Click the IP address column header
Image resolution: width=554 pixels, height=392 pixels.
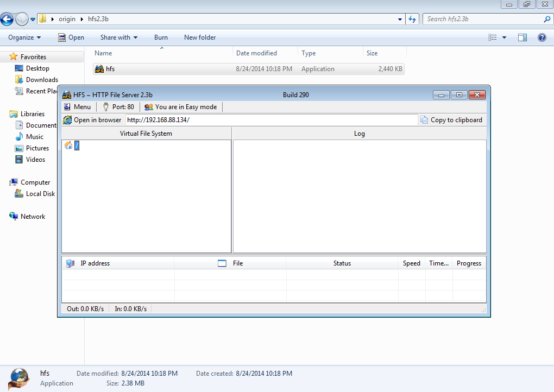click(118, 263)
